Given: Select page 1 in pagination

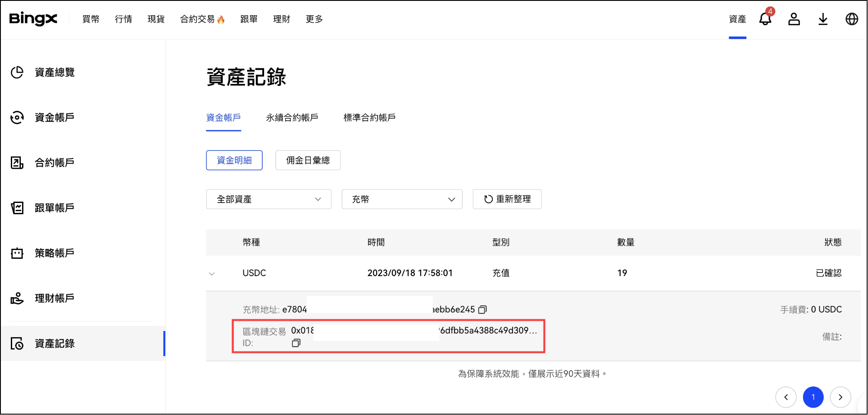Looking at the screenshot, I should coord(813,397).
